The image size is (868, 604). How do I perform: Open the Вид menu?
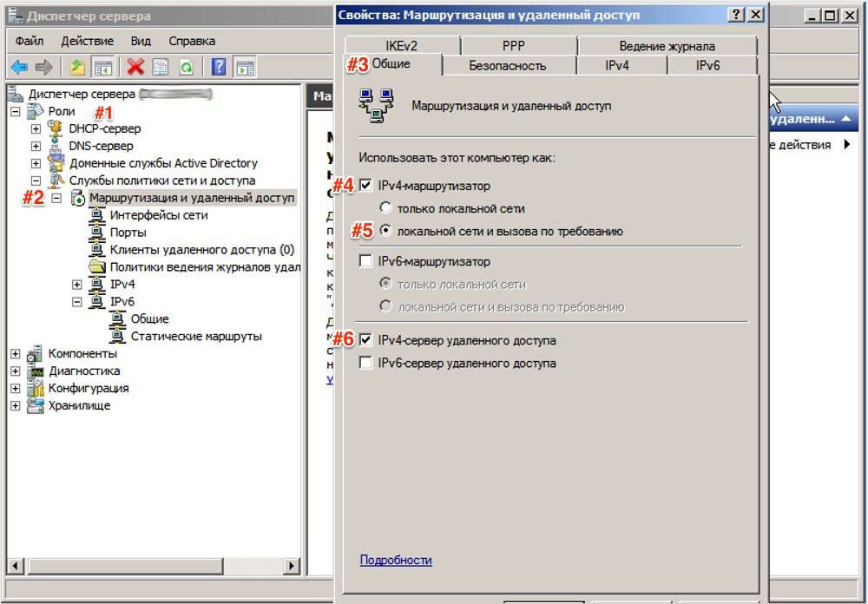[x=141, y=41]
